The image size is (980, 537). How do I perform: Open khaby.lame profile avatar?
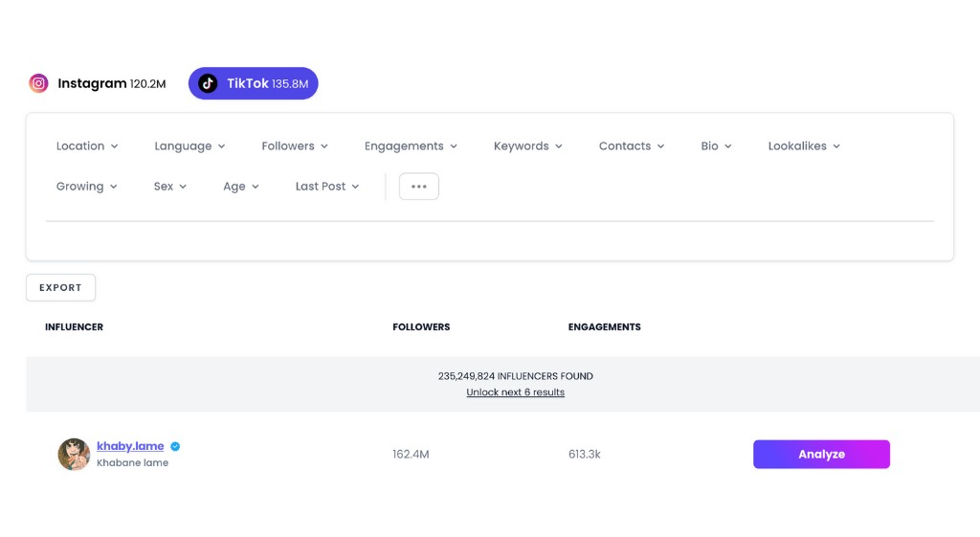74,455
